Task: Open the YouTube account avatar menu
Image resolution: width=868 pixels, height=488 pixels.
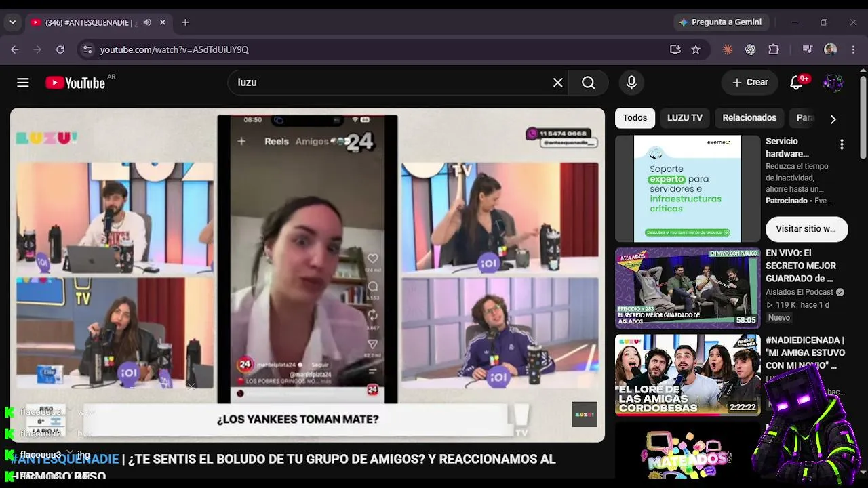Action: pos(833,83)
